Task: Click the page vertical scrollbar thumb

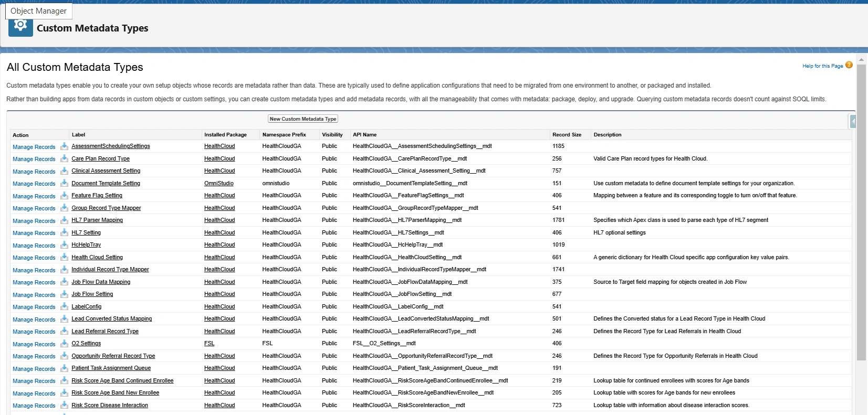Action: (x=861, y=210)
